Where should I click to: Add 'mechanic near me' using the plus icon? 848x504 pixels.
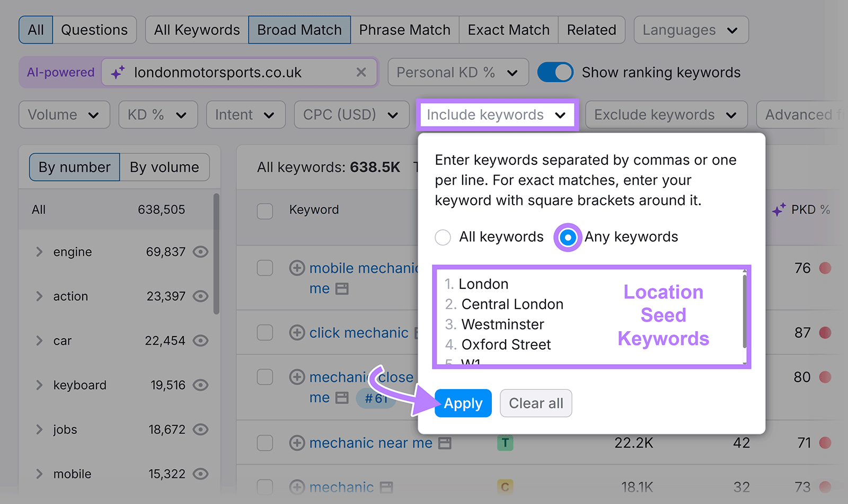[297, 443]
